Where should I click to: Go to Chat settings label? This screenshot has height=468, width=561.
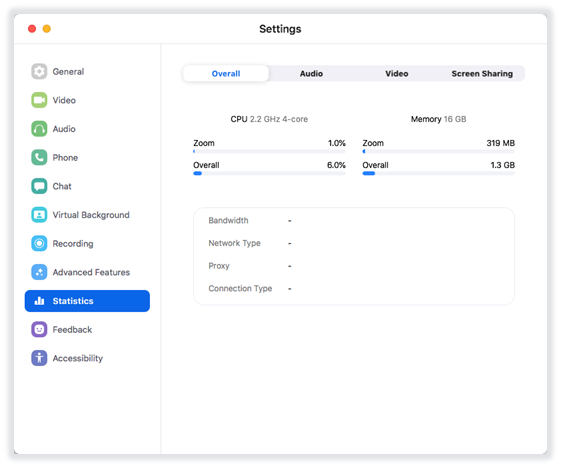62,186
